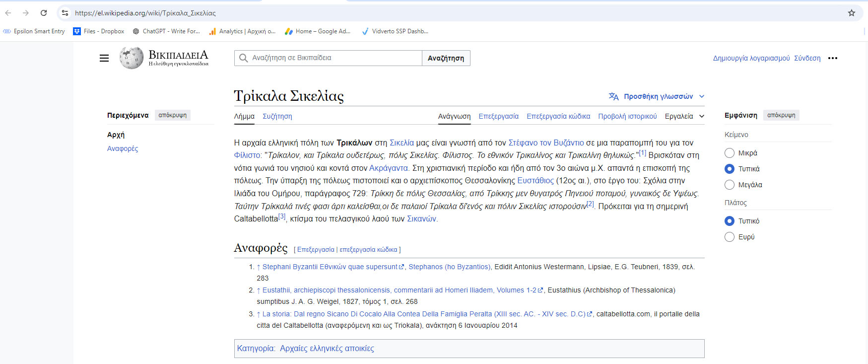The image size is (868, 364).
Task: Expand the Εργαλεία tools dropdown
Action: point(684,116)
